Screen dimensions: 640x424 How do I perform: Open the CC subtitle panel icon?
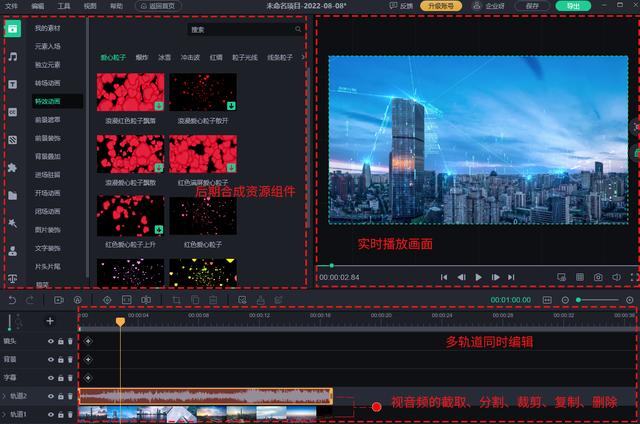click(x=13, y=112)
